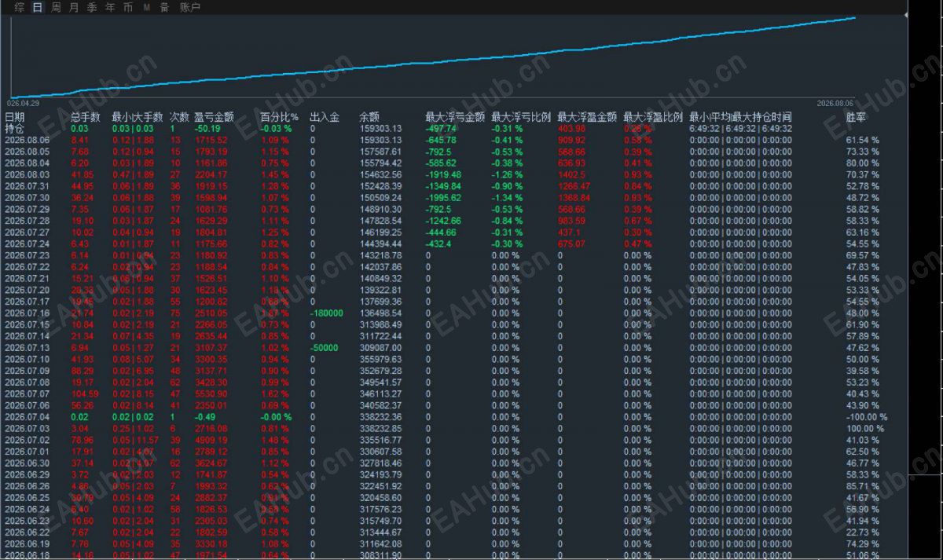
Task: Click the -0.49 loss on 2026.07.04
Action: tap(206, 417)
